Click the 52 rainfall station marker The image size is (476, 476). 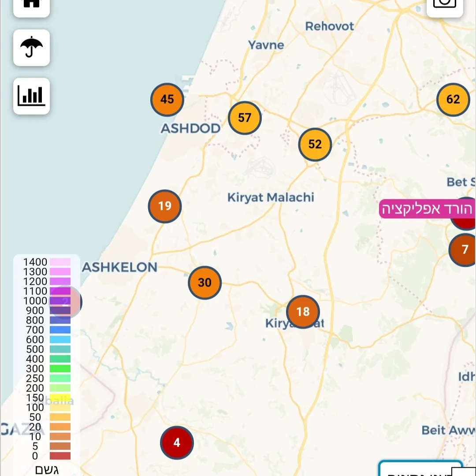[x=315, y=144]
